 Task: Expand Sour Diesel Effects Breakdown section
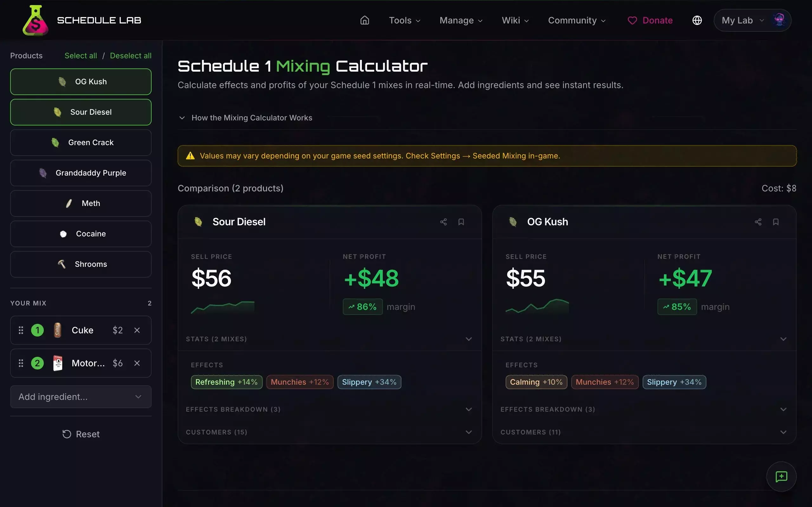[329, 409]
